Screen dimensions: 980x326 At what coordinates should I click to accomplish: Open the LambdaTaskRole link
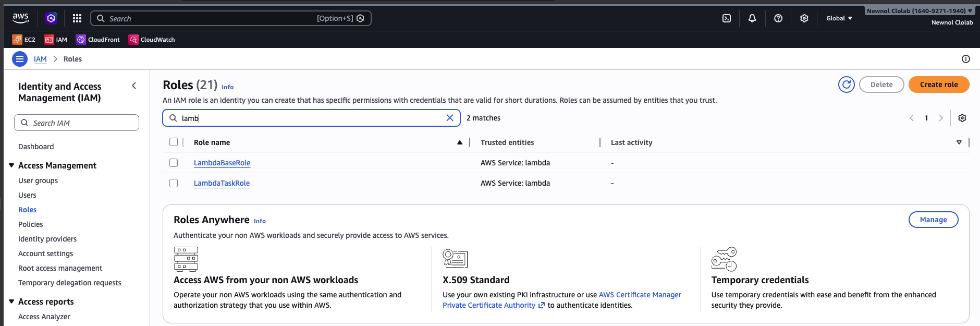tap(222, 183)
